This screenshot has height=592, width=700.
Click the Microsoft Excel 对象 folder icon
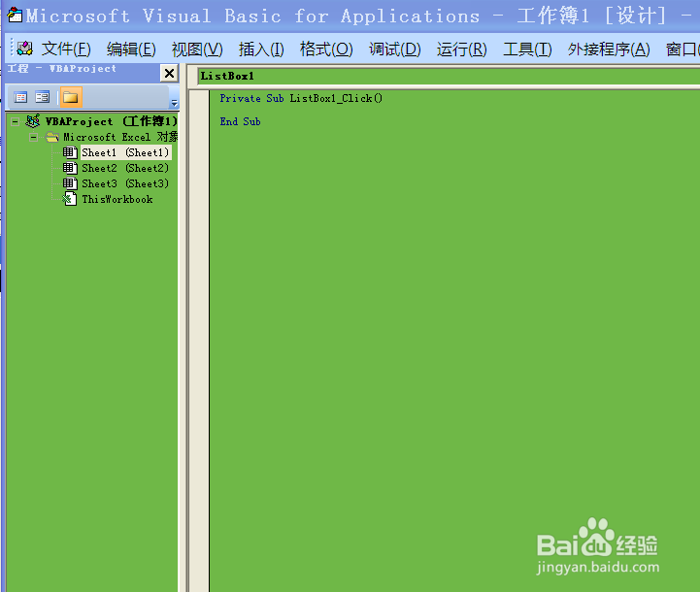(52, 137)
